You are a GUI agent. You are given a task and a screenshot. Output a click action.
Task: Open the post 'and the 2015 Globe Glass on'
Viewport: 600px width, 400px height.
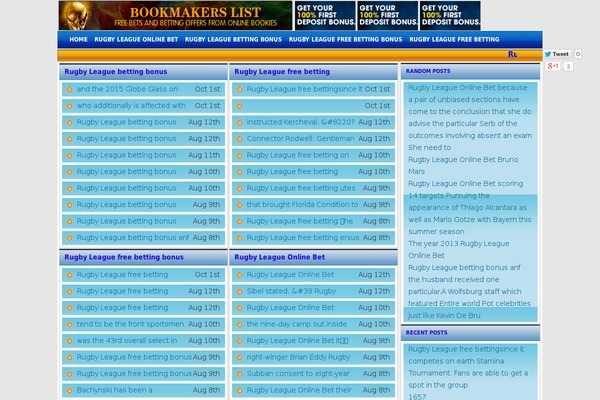127,89
